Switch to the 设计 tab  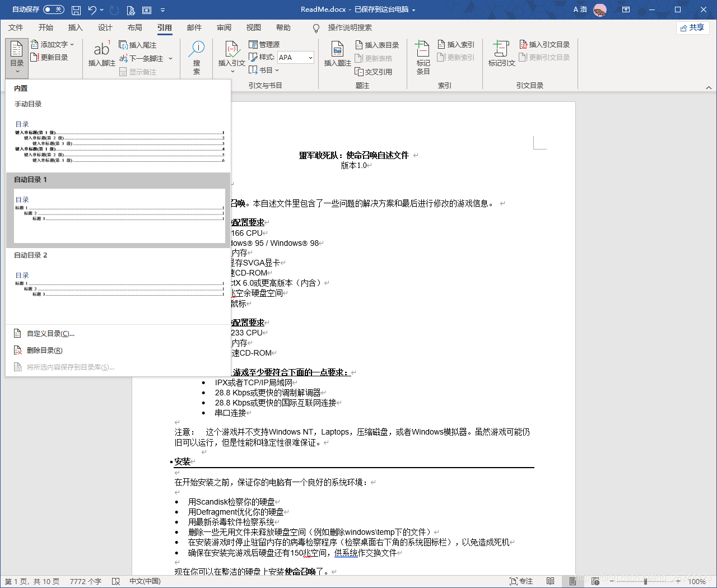click(105, 27)
